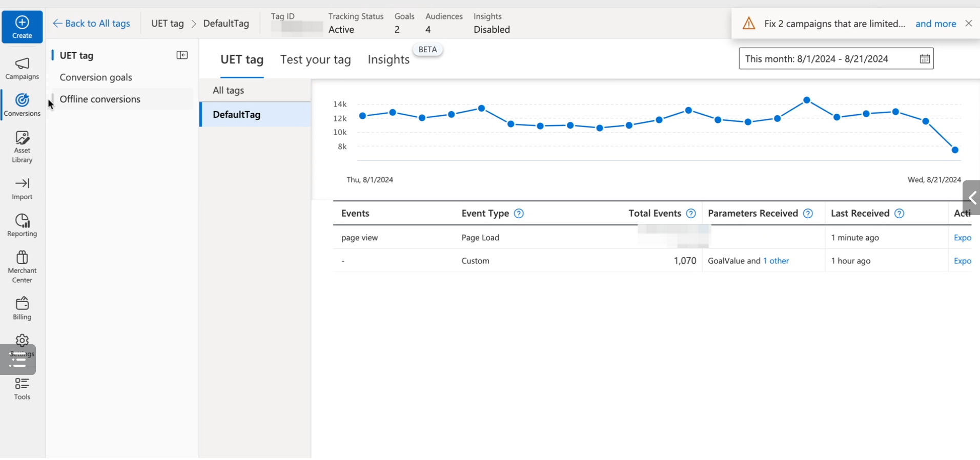Screen dimensions: 980x460
Task: Click the warning triangle notification icon
Action: pos(749,24)
